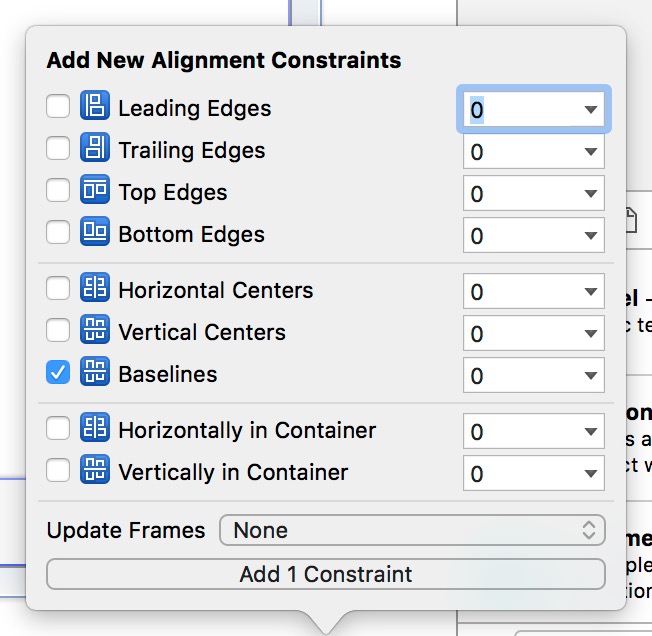Open Horizontal Centers value dropdown arrow

coord(589,292)
